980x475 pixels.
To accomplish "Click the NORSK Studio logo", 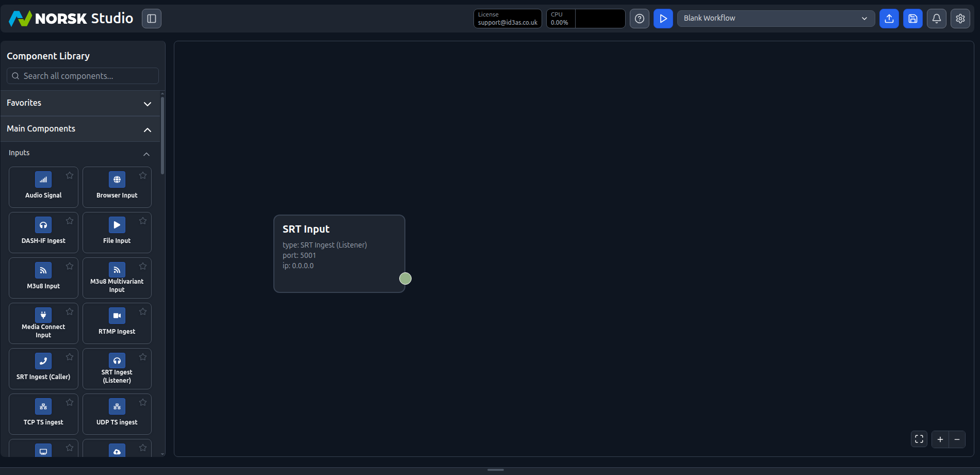I will (71, 19).
